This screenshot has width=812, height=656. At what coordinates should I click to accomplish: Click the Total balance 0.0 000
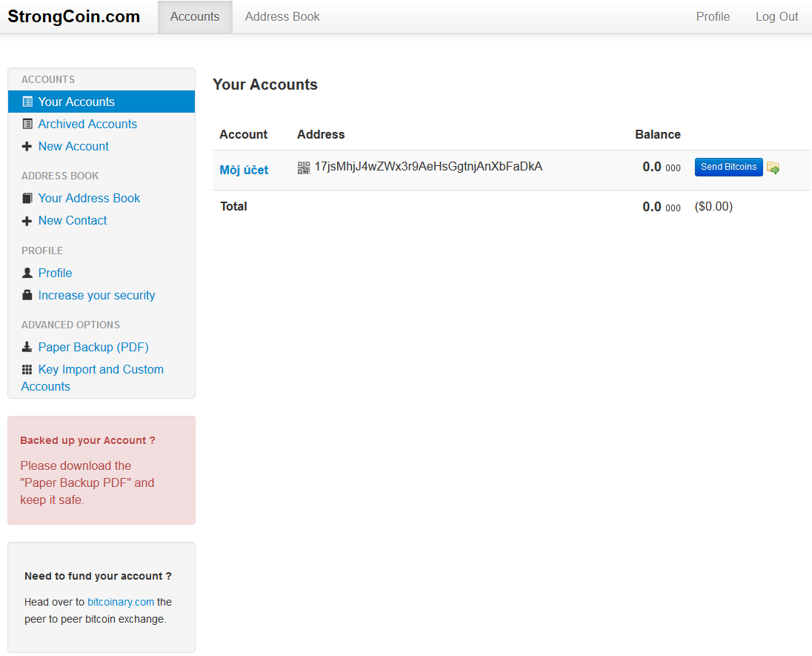coord(662,207)
